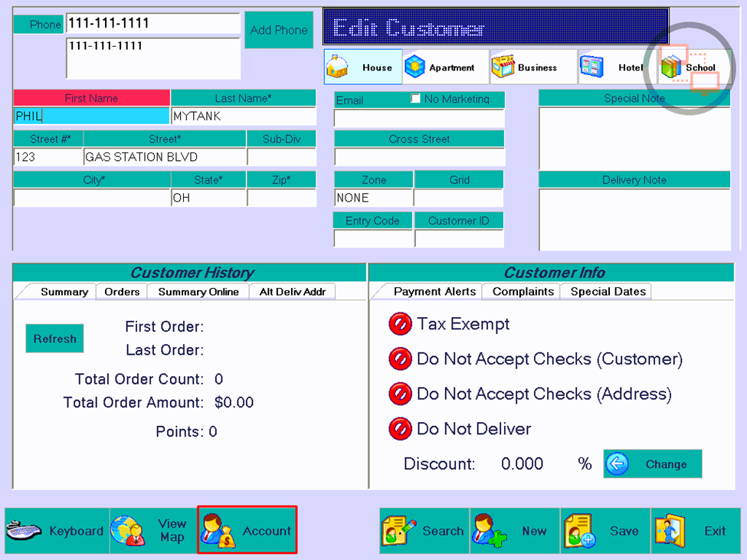This screenshot has width=747, height=560.
Task: Open View Map for customer
Action: [x=153, y=530]
